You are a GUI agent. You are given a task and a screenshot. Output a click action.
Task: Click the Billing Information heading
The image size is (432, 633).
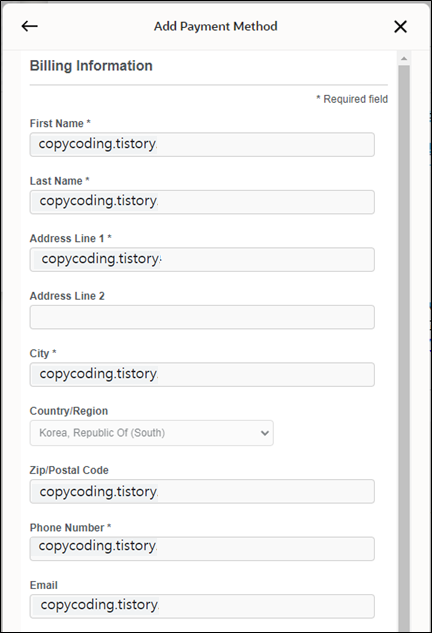91,66
